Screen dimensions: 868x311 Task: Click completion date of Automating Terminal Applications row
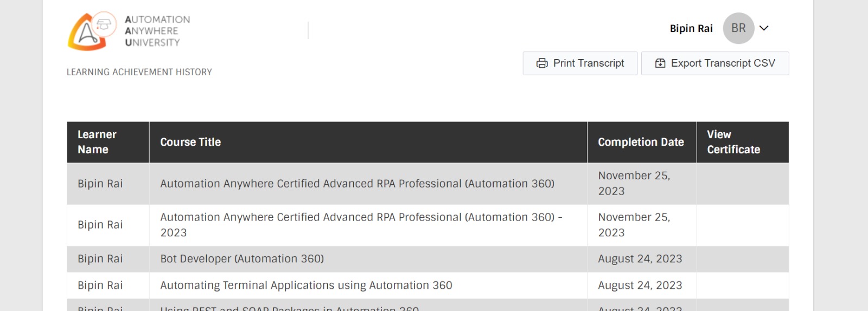(640, 286)
